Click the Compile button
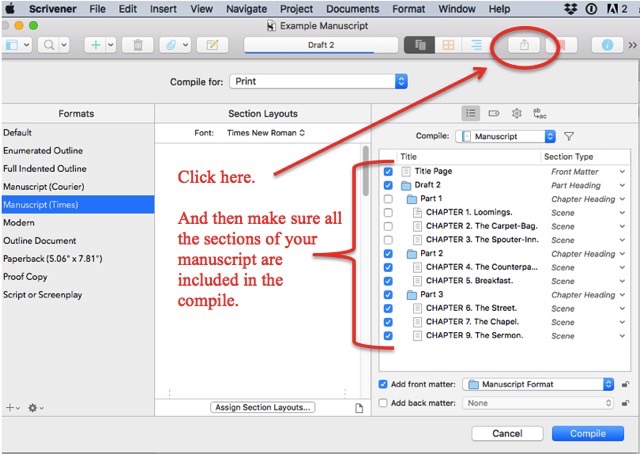This screenshot has width=640, height=454. pyautogui.click(x=588, y=433)
